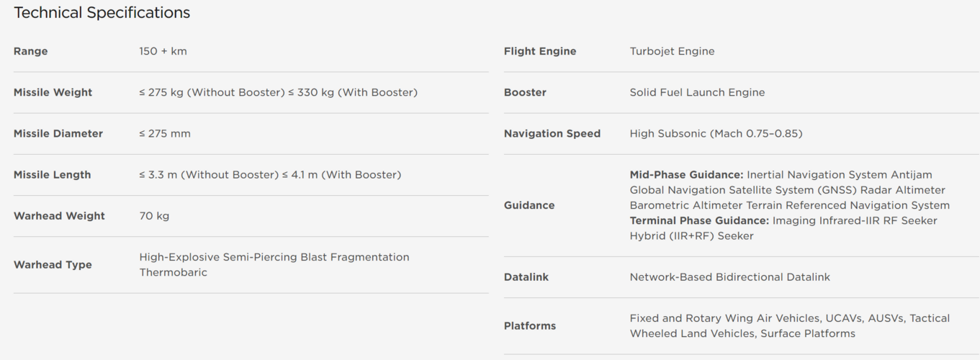Select the Missile Weight label

[x=53, y=92]
